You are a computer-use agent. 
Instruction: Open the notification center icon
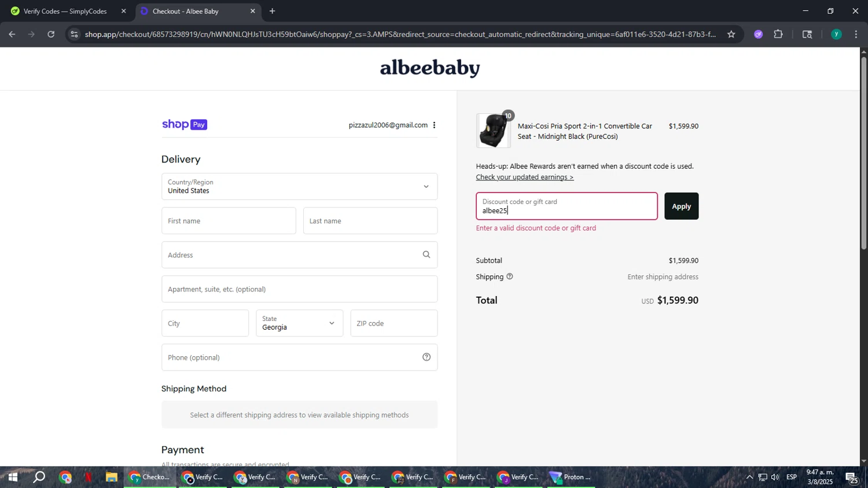coord(852,478)
